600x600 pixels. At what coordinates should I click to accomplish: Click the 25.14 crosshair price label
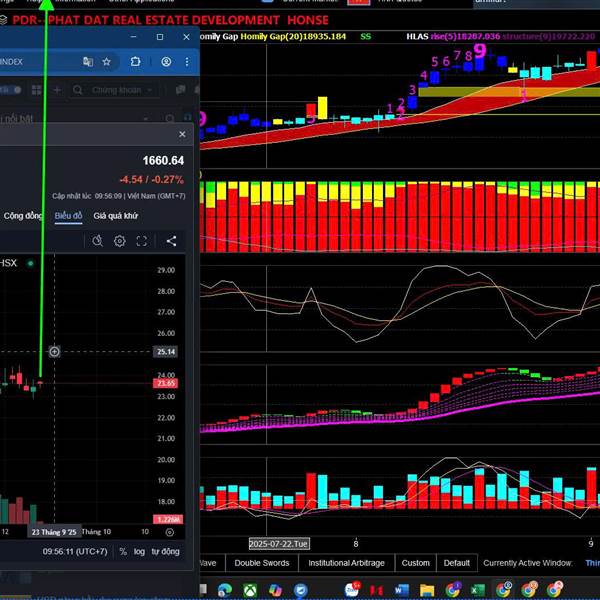[x=166, y=351]
